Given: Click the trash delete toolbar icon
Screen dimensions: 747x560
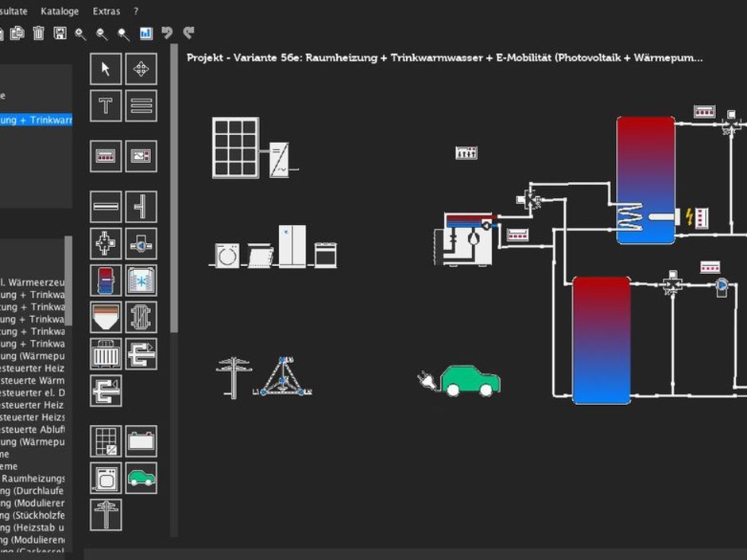Looking at the screenshot, I should coord(38,33).
